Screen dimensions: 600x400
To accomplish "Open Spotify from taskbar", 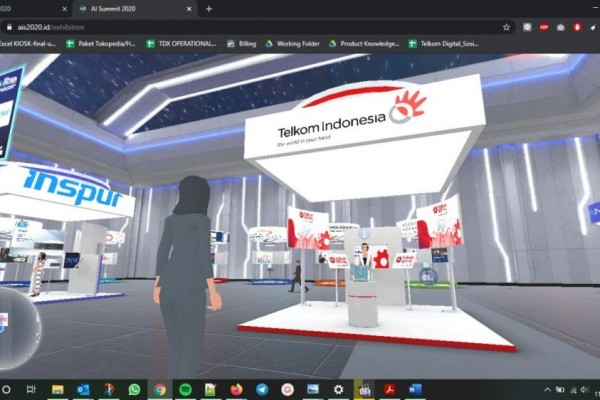I will [x=186, y=390].
